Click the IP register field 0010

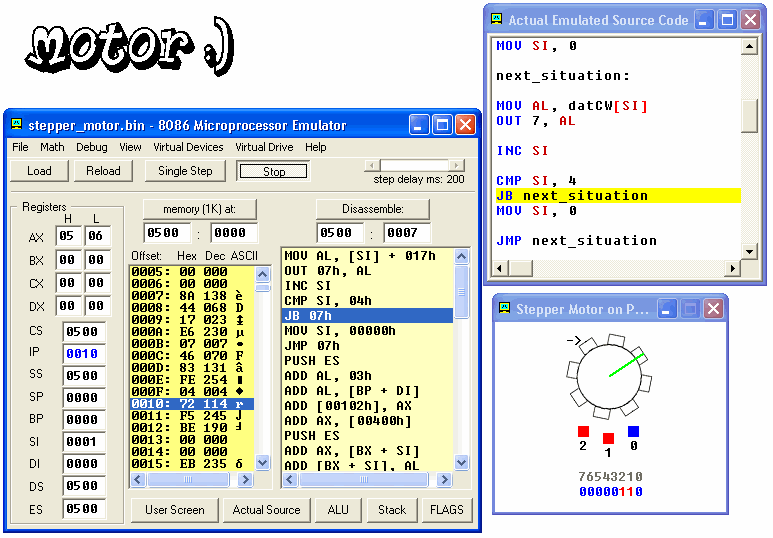point(84,354)
